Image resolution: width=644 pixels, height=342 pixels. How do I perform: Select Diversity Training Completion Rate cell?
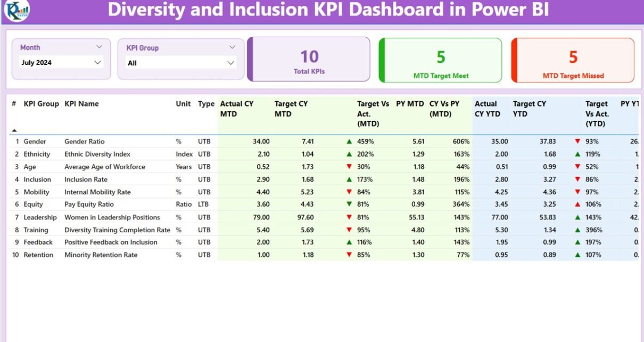tap(118, 230)
